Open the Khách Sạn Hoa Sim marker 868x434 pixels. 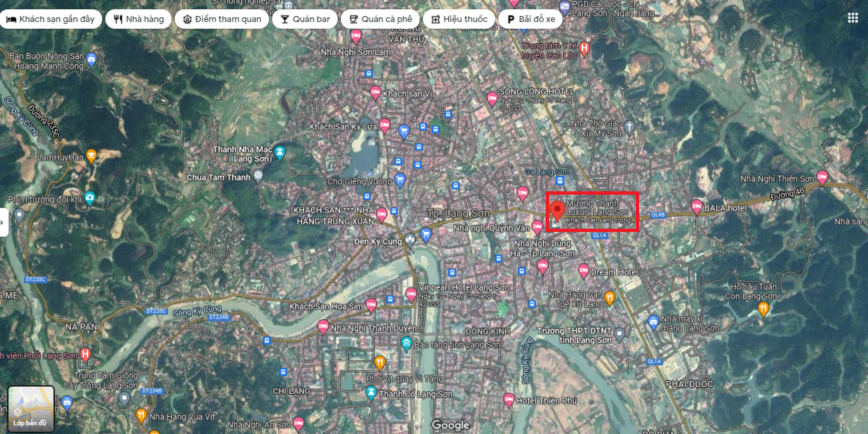coord(372,305)
